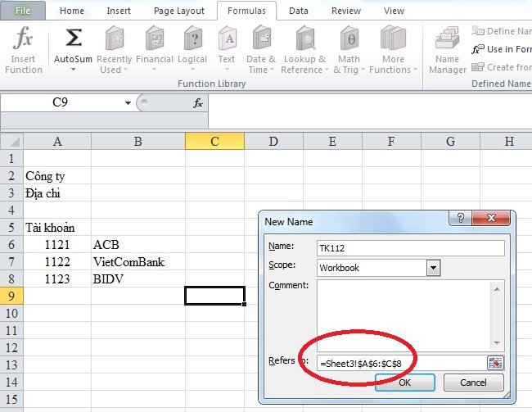Open the Text functions library
Viewport: 532px width, 412px height.
click(227, 49)
